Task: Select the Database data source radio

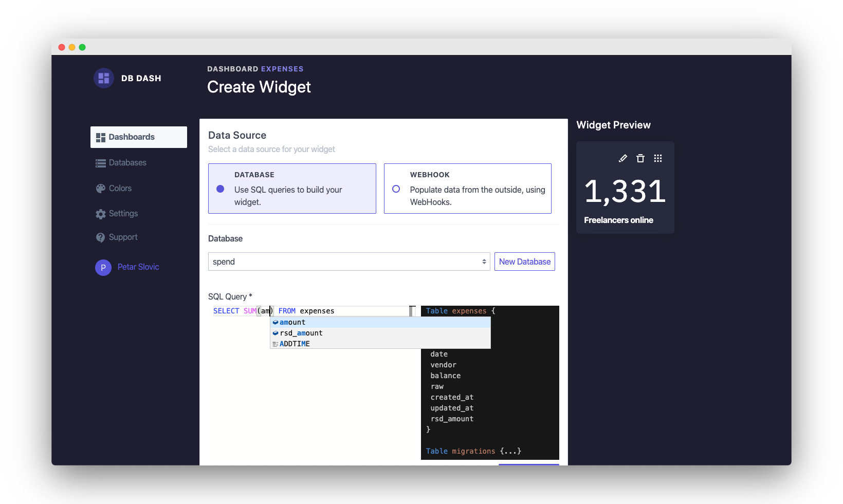Action: point(221,189)
